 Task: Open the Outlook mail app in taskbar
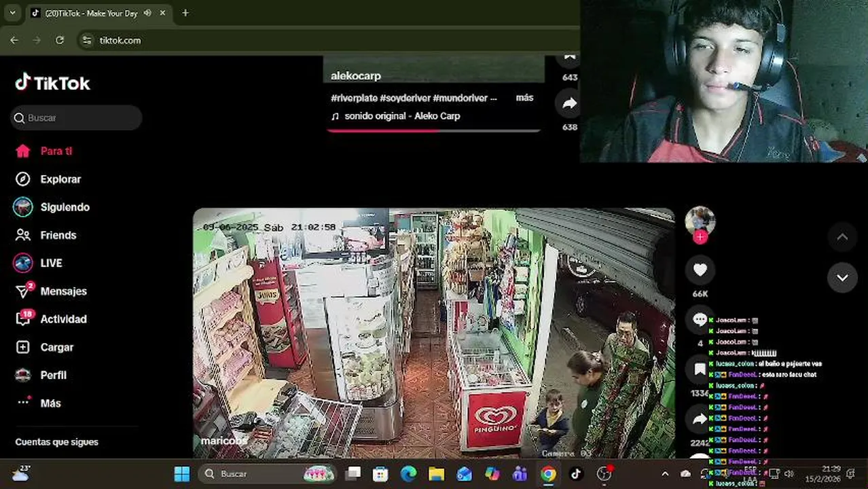[465, 474]
